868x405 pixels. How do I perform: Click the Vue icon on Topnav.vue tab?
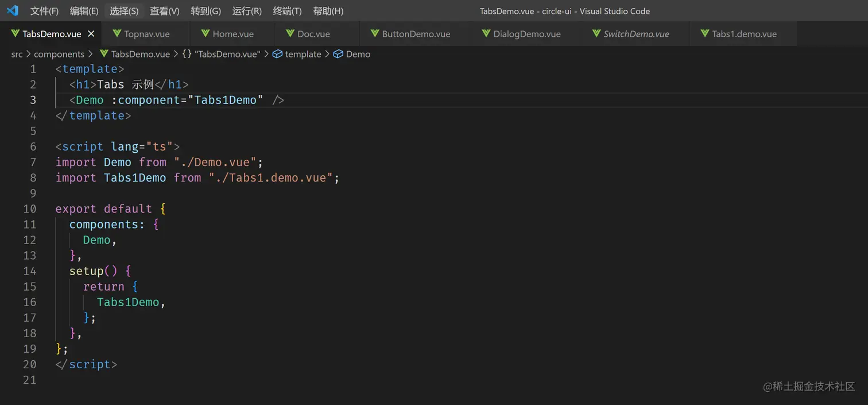pos(117,34)
